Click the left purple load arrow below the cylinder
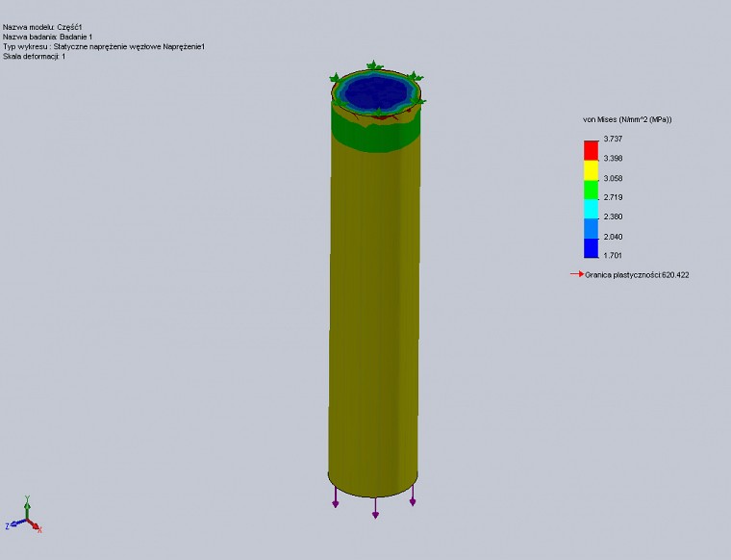731x560 pixels. [x=335, y=496]
